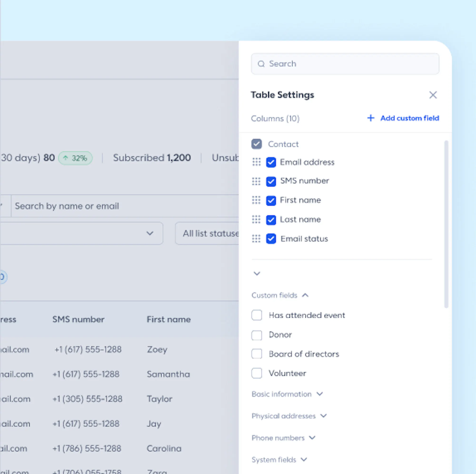
Task: Click the drag handle beside Last name
Action: pos(256,219)
